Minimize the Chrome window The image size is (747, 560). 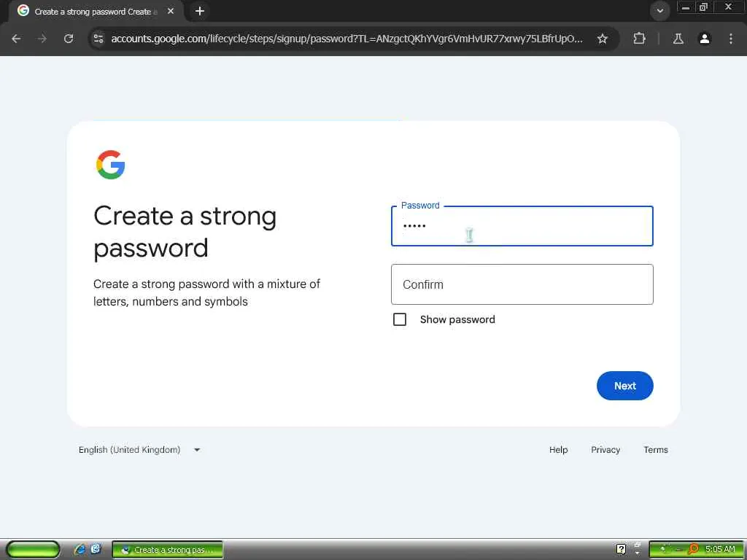coord(686,7)
